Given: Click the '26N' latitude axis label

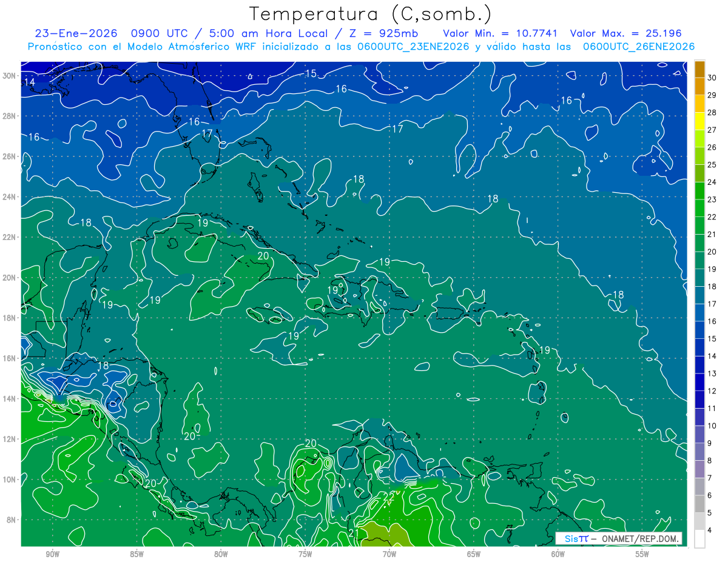Looking at the screenshot, I should point(9,156).
